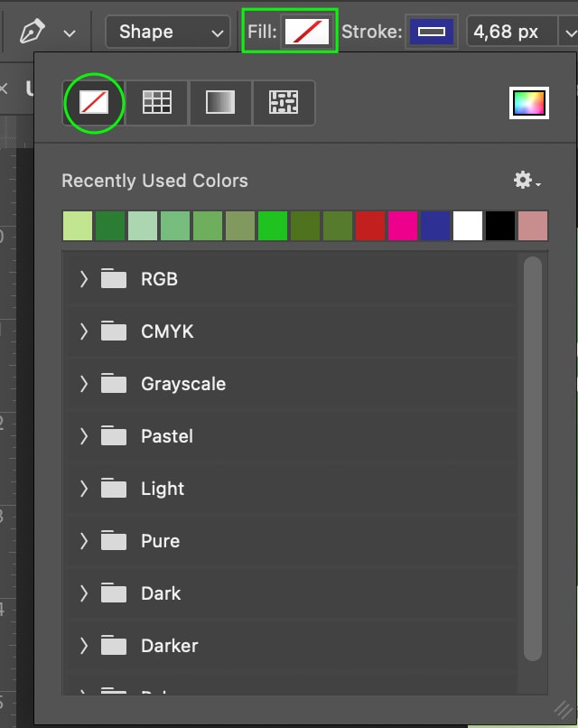Expand the RGB swatch folder
Image resolution: width=578 pixels, height=728 pixels.
point(84,279)
